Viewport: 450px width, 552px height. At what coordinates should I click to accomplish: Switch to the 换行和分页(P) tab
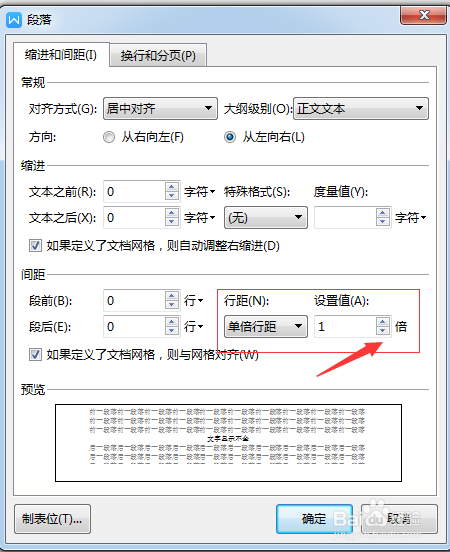158,56
